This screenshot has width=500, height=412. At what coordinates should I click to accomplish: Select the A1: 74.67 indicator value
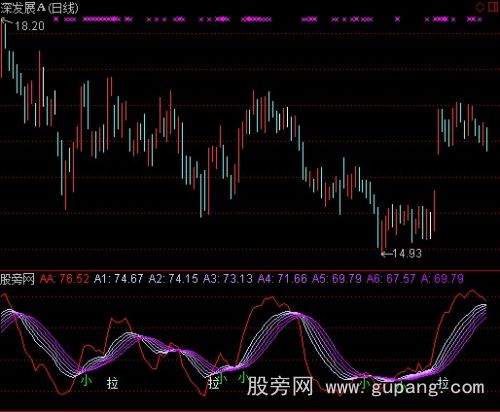[x=118, y=279]
